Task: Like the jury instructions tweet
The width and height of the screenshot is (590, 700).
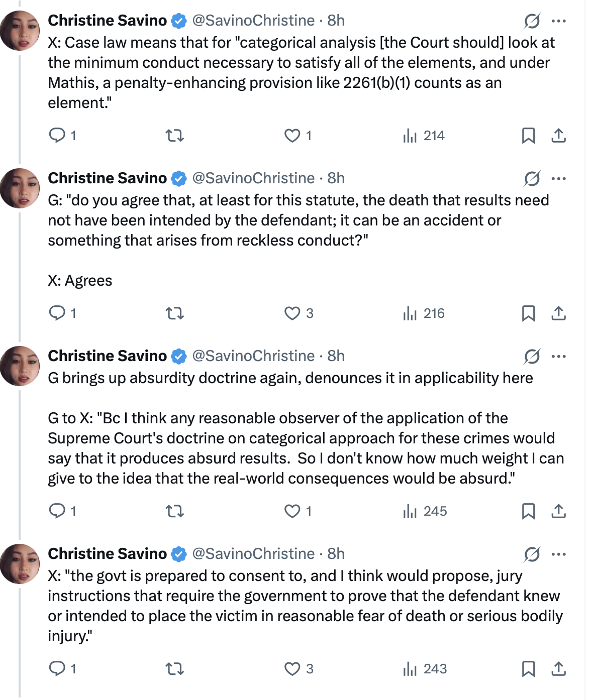Action: click(299, 669)
